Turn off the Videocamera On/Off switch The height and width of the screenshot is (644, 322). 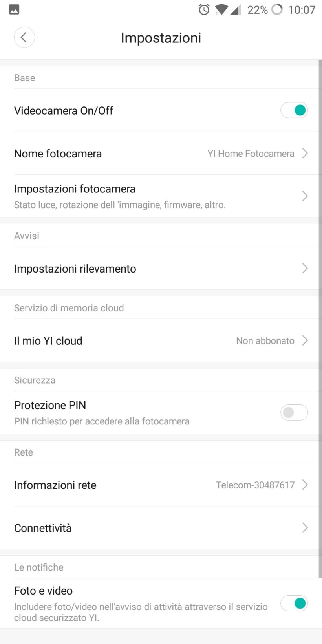tap(294, 110)
